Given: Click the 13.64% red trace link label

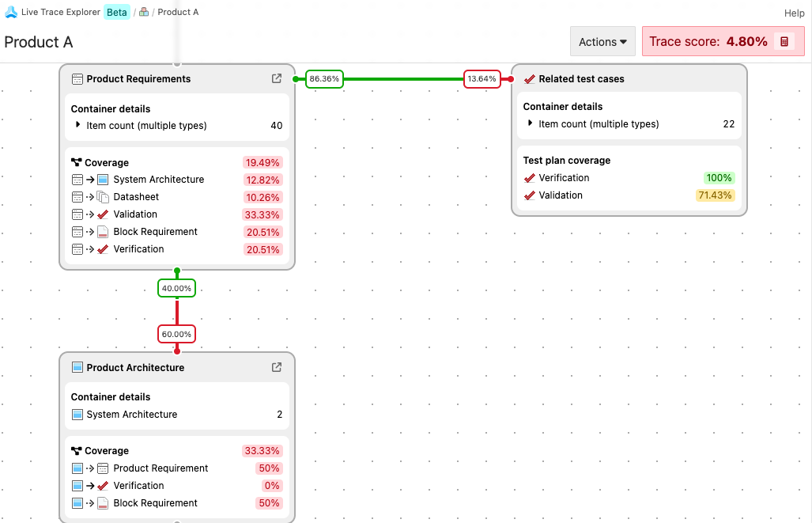Looking at the screenshot, I should 482,79.
